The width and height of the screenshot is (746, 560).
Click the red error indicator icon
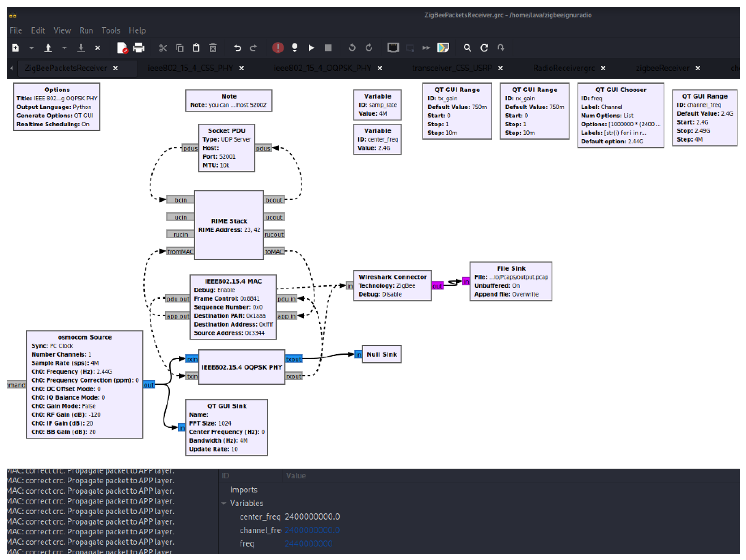click(x=277, y=48)
